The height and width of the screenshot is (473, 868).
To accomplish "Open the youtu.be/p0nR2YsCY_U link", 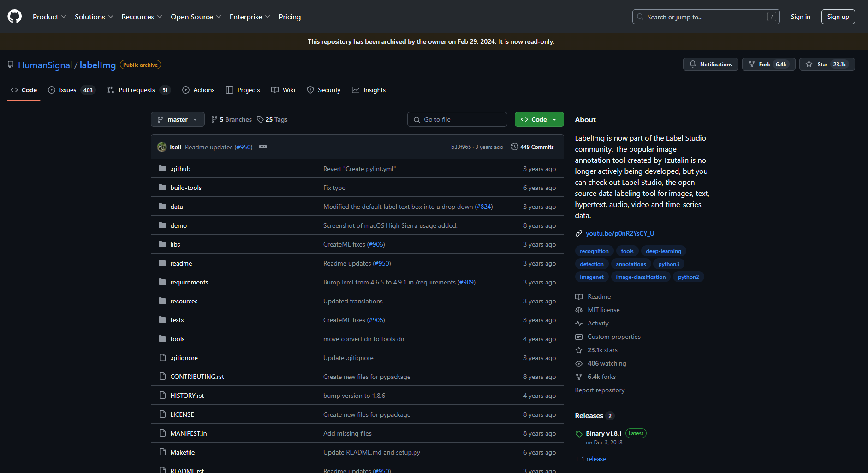I will [x=620, y=233].
